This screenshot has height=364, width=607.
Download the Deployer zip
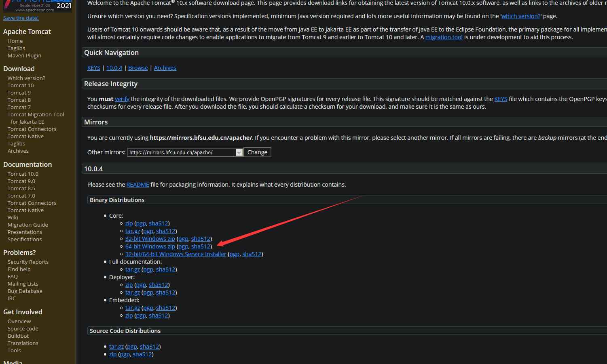point(129,285)
